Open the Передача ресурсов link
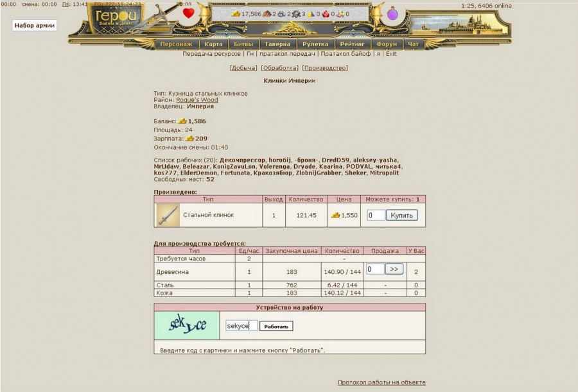Screen dimensions: 578x392 pyautogui.click(x=211, y=54)
